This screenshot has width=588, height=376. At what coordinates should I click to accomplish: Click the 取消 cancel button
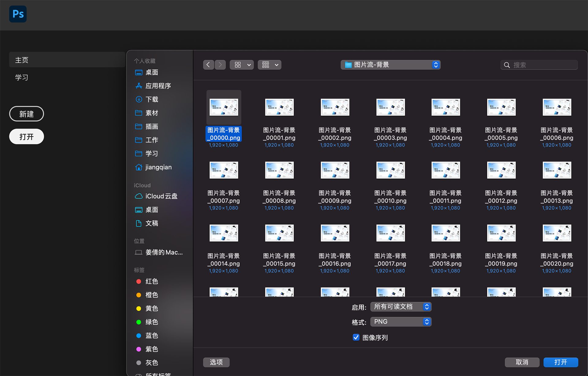522,362
